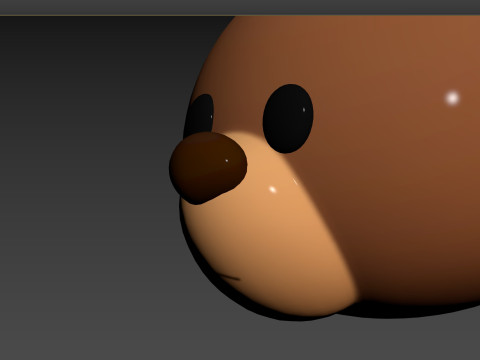Select the dark brown nose object
This screenshot has width=480, height=360.
coord(208,168)
